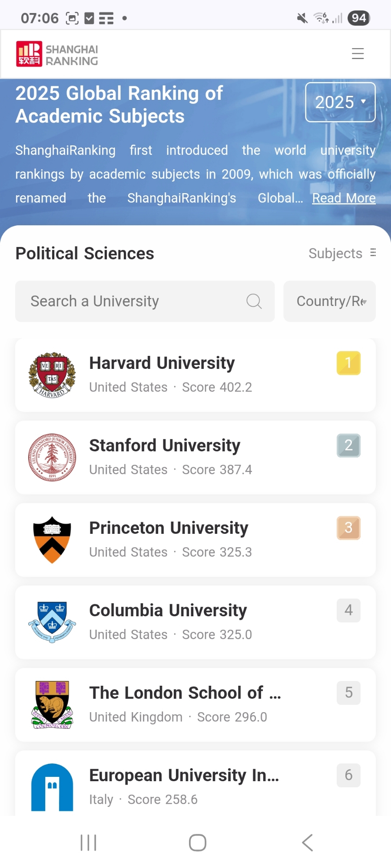The width and height of the screenshot is (391, 868).
Task: Tap the Princeton University shield
Action: coord(52,540)
